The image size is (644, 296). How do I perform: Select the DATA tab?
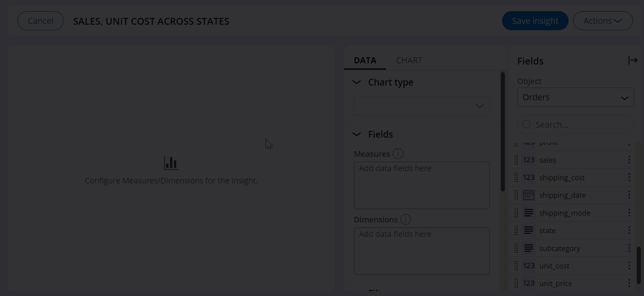(365, 60)
